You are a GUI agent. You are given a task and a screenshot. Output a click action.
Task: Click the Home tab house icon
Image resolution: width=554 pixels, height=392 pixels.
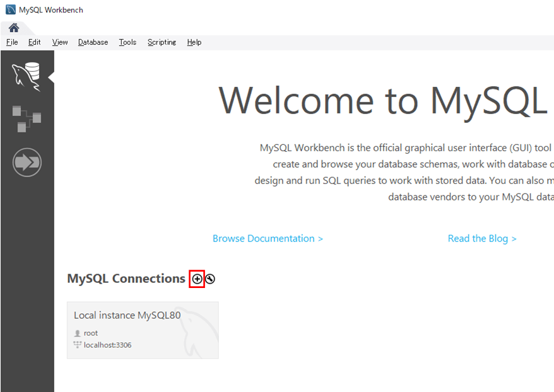click(13, 28)
